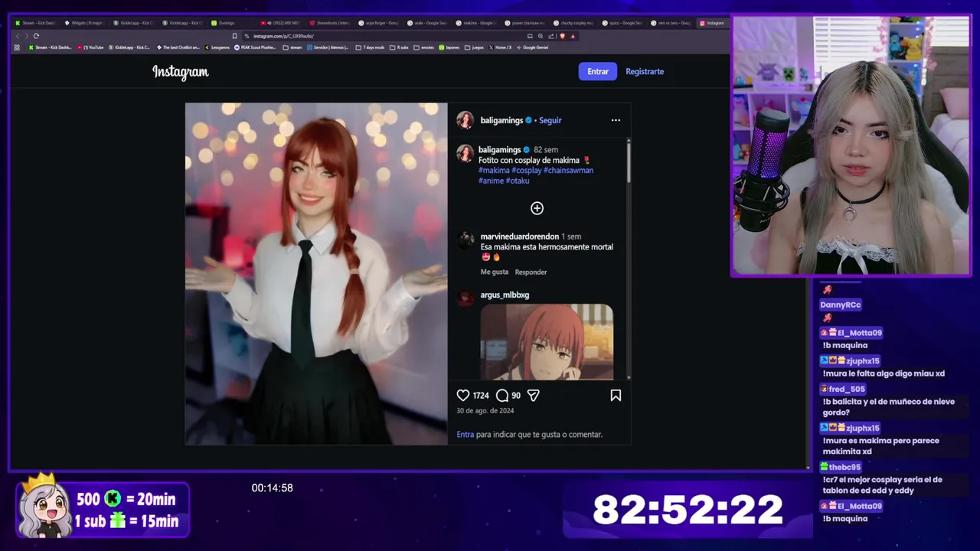Open baligamings profile avatar in post header

465,120
